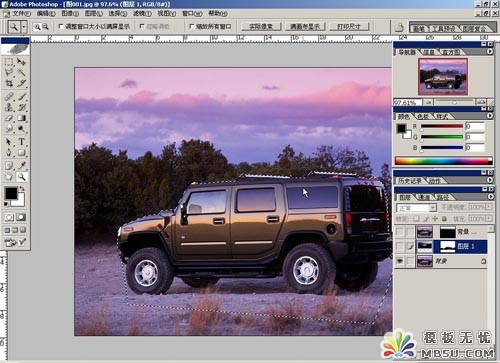Open the Color panel flyout menu
This screenshot has height=363, width=500.
click(x=489, y=116)
